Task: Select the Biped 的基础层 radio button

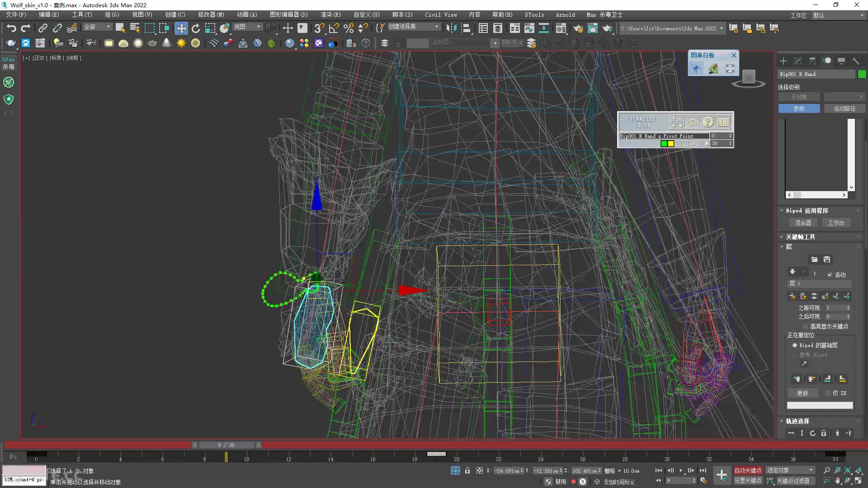Action: click(x=795, y=345)
